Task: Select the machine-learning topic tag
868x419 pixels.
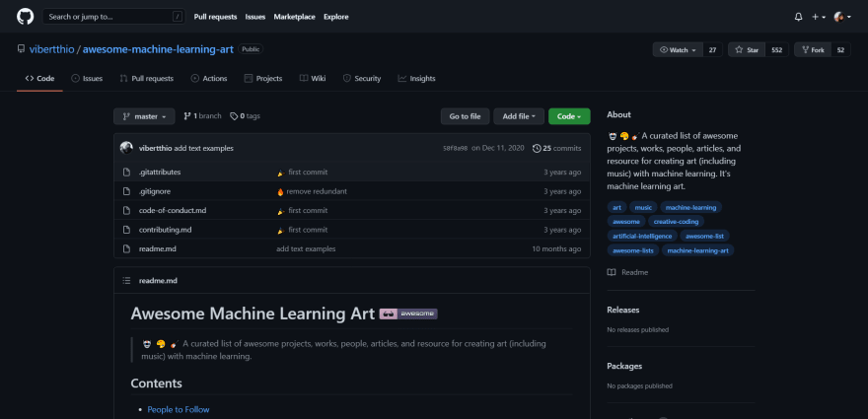Action: [690, 207]
